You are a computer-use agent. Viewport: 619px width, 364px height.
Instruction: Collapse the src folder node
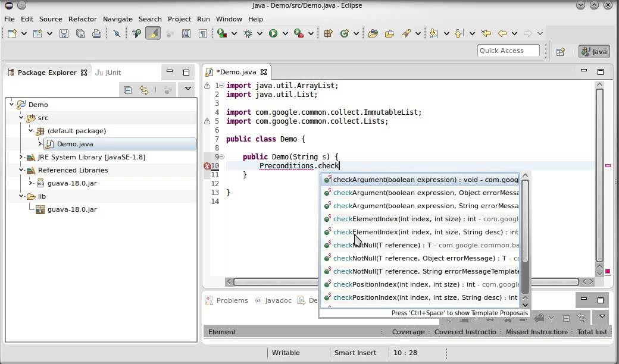point(21,118)
